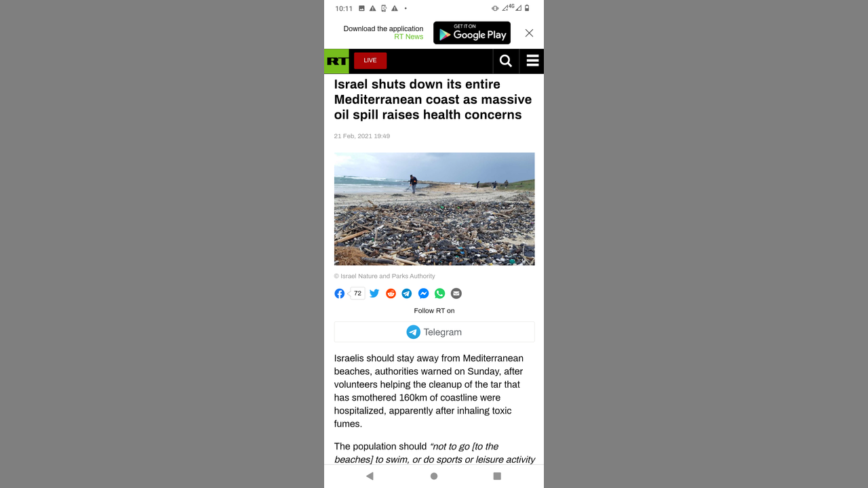Open the RT News app link

pos(409,37)
